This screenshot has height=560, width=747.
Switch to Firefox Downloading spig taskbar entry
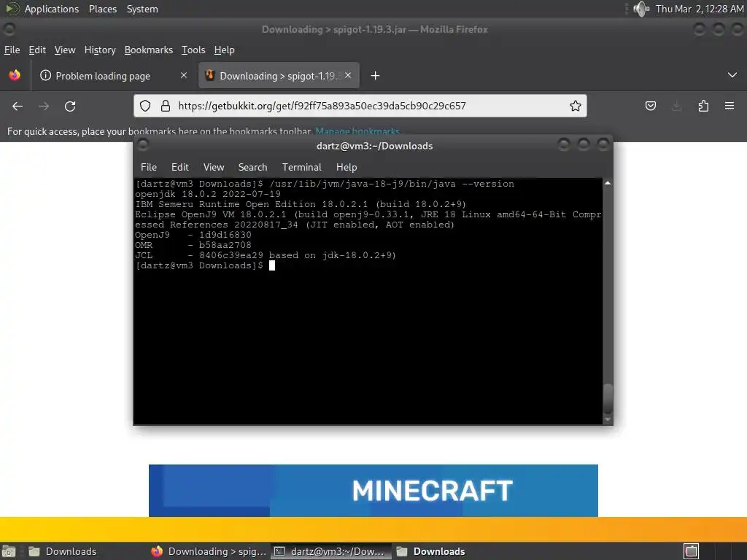[209, 551]
